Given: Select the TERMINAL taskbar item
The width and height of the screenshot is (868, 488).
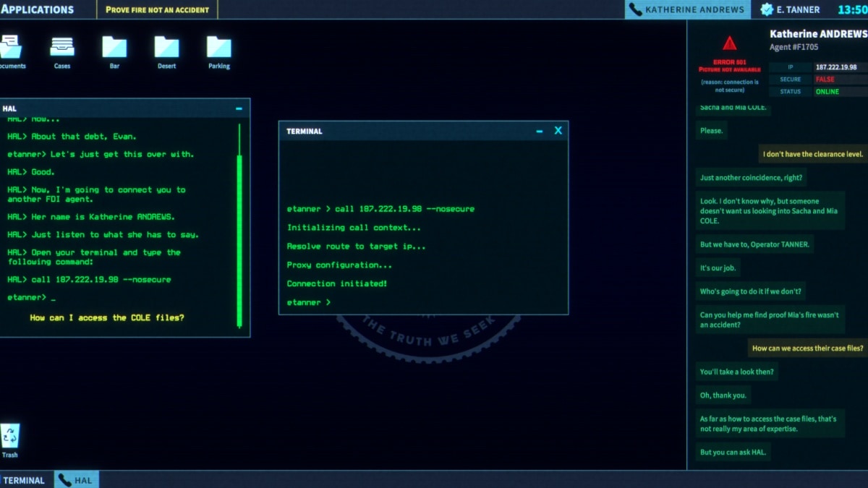Looking at the screenshot, I should [24, 480].
